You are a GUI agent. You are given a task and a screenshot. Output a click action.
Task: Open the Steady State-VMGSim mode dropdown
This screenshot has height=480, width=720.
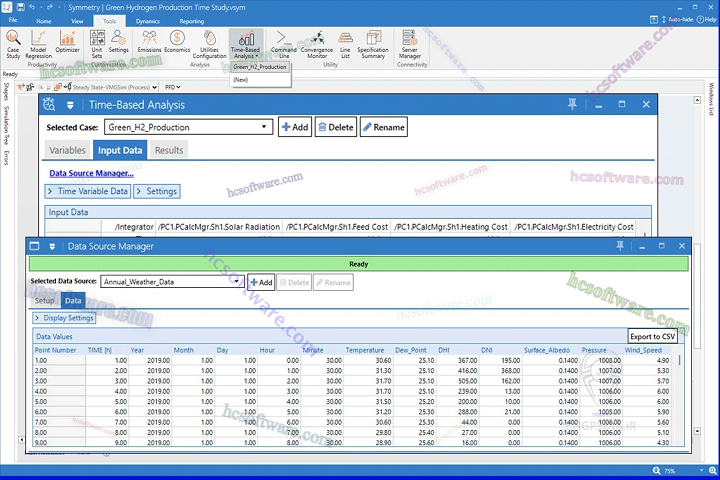pyautogui.click(x=155, y=87)
